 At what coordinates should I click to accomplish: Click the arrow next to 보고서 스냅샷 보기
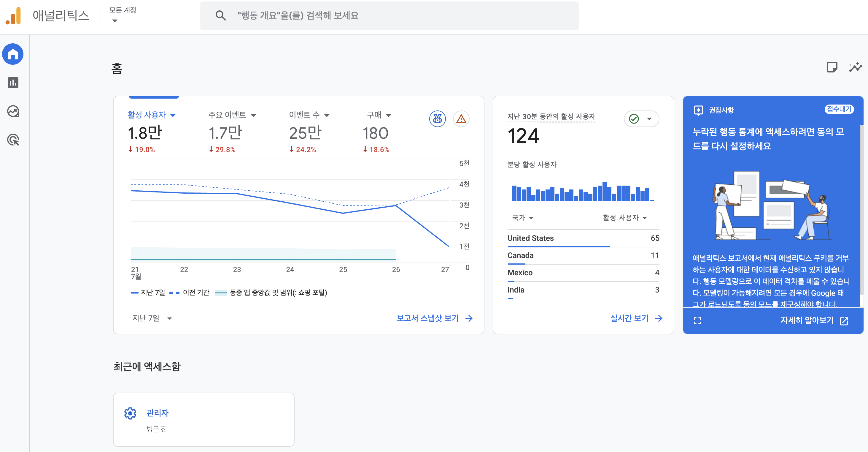coord(469,318)
